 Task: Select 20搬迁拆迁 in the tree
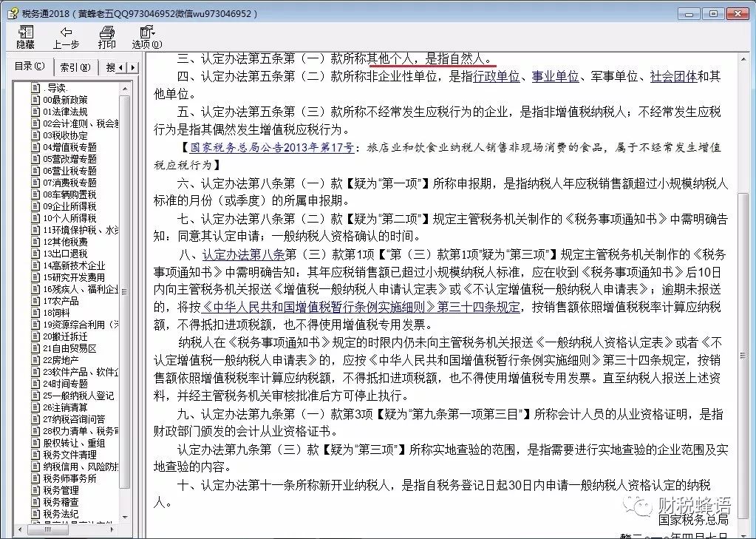[x=65, y=336]
